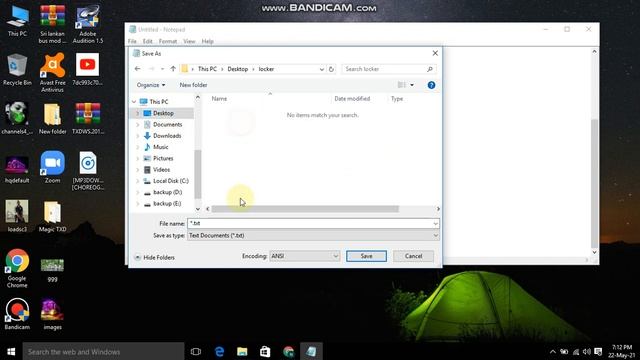Open the recent locations dropdown arrow
The height and width of the screenshot is (360, 640).
(162, 69)
